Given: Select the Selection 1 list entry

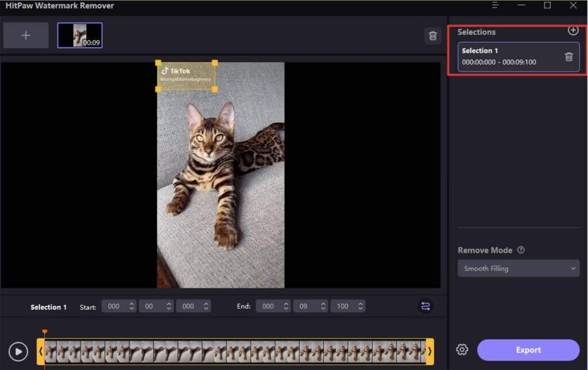Looking at the screenshot, I should tap(508, 57).
